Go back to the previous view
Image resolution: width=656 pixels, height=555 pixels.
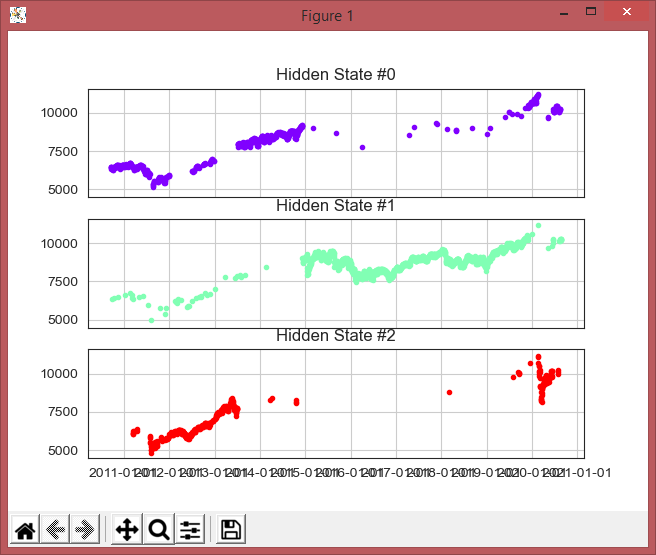click(x=56, y=530)
